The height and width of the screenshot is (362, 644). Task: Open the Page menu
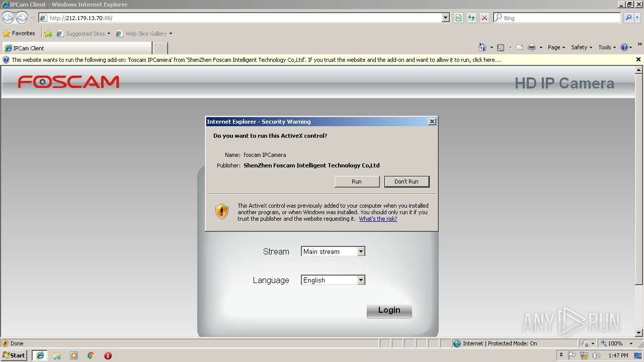pyautogui.click(x=556, y=47)
